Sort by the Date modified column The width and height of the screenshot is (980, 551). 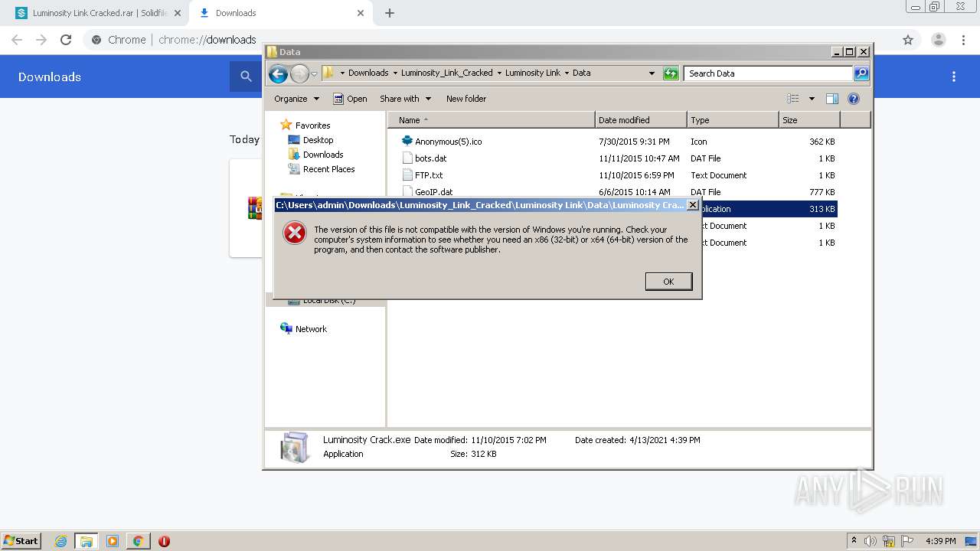coord(641,120)
